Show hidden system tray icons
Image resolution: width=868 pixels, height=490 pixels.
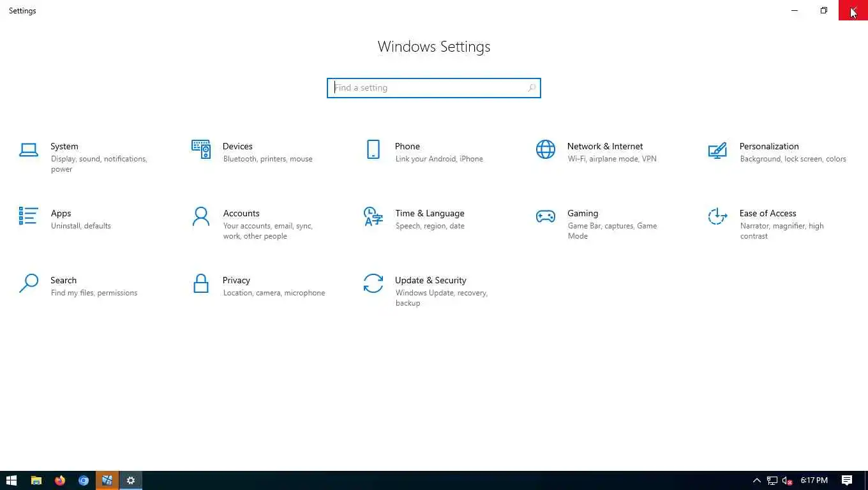click(757, 480)
